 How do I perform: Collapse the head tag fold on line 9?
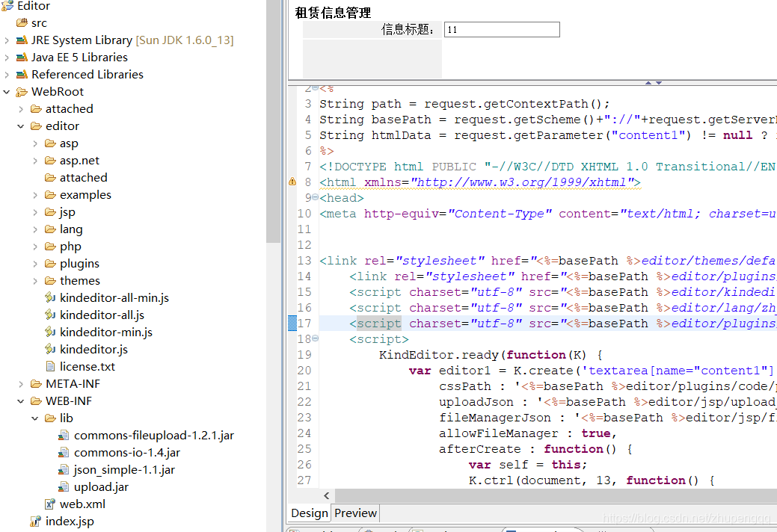click(x=315, y=197)
